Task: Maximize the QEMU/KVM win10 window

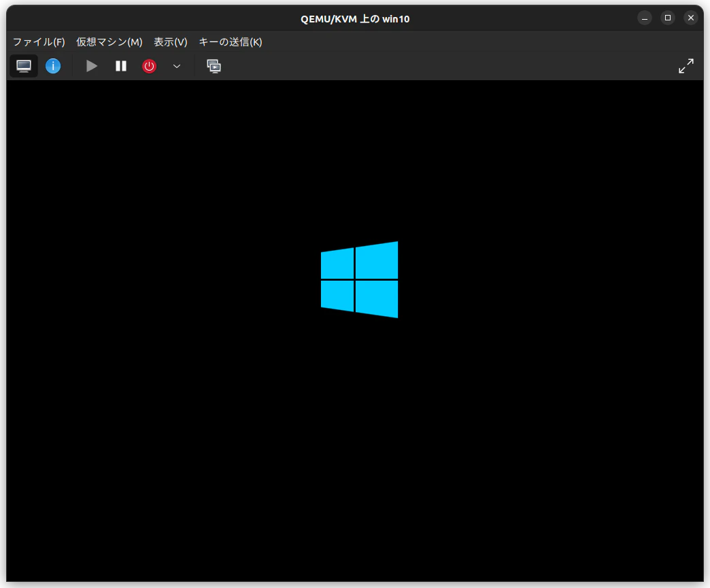Action: pos(667,18)
